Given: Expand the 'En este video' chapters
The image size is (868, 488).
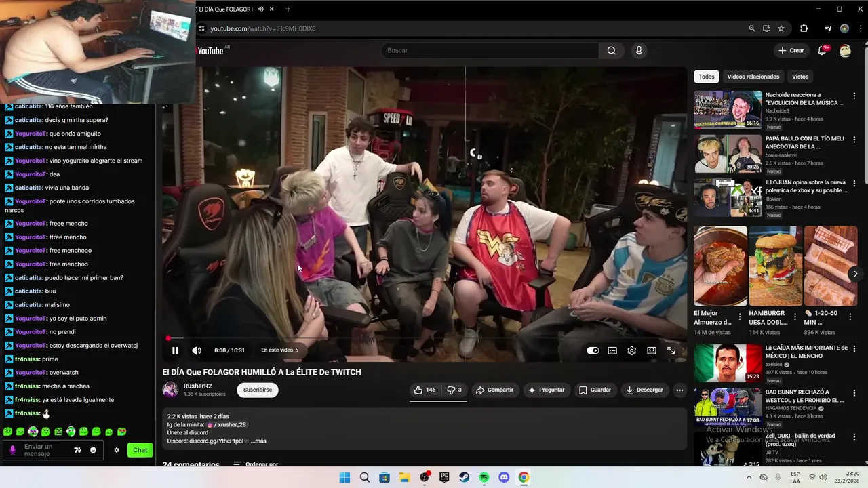Looking at the screenshot, I should (280, 350).
